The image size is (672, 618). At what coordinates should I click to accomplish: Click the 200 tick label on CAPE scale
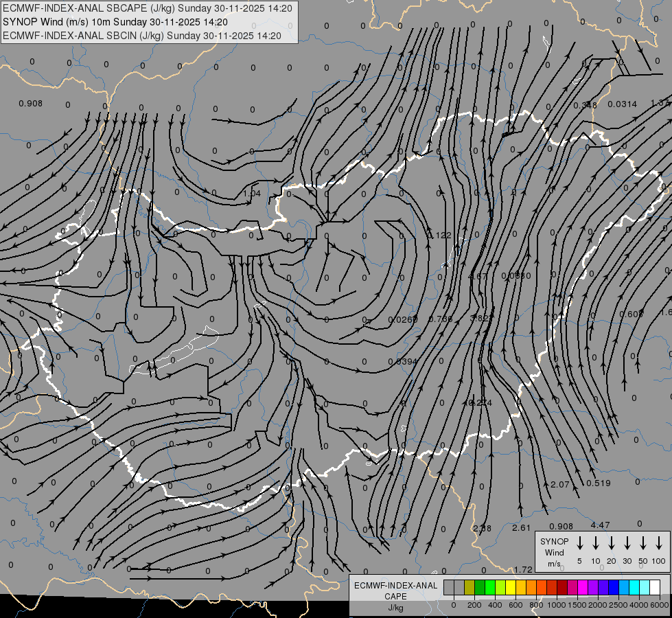click(474, 605)
